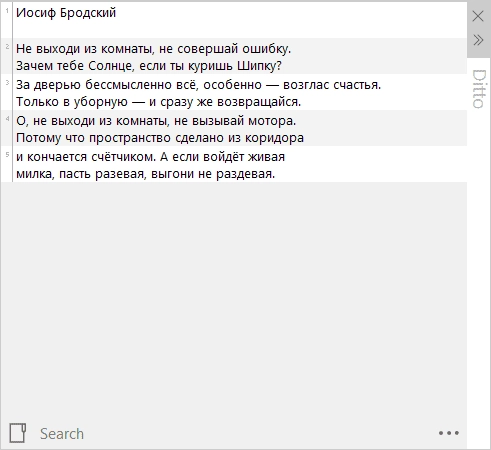The image size is (491, 450).
Task: Select the clip starting 'и кончается счётчиком'
Action: click(234, 164)
